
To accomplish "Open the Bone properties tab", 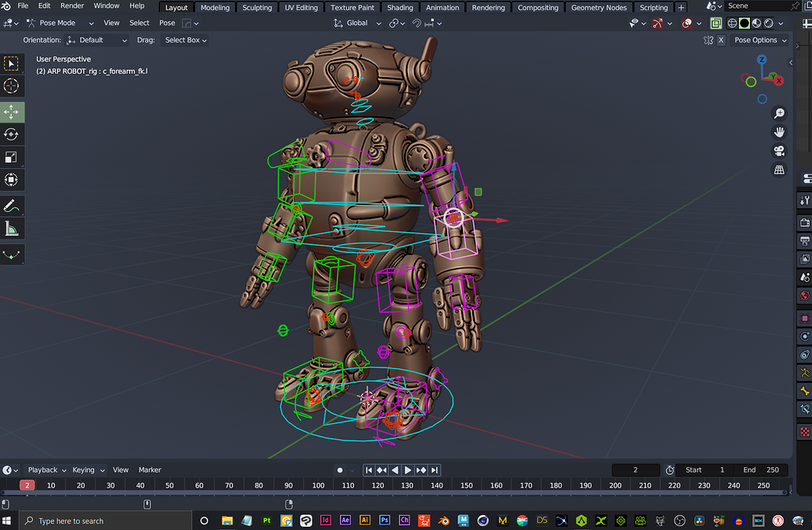I will (805, 391).
